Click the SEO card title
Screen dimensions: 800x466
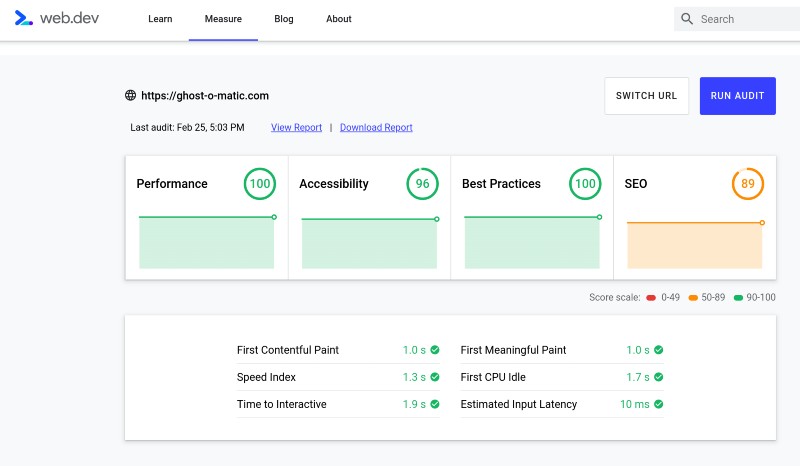636,184
